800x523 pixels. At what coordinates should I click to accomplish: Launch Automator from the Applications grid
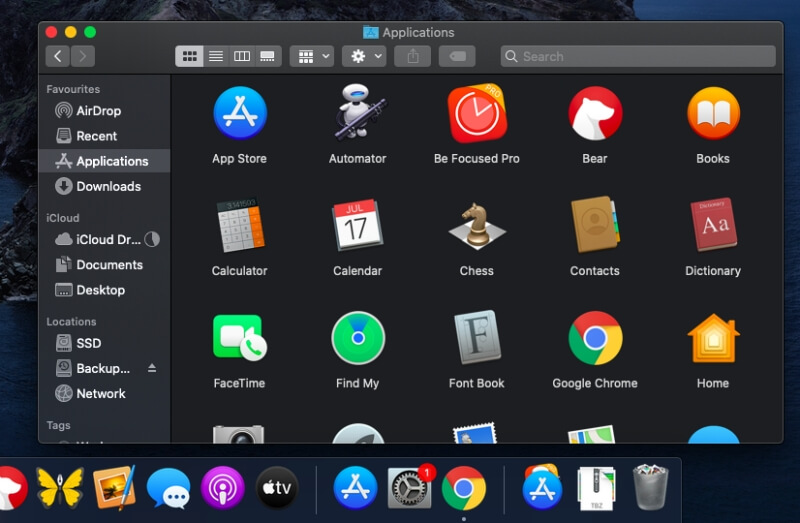pos(357,113)
